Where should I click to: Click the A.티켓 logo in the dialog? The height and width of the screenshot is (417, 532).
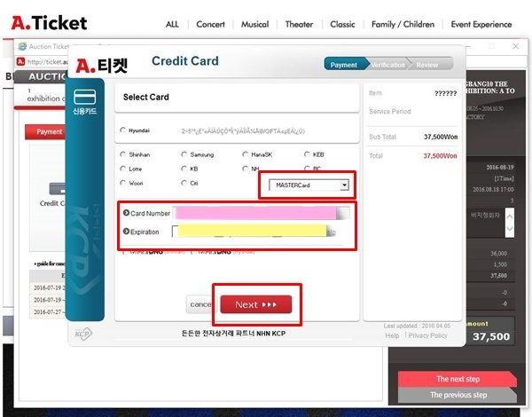tap(101, 66)
